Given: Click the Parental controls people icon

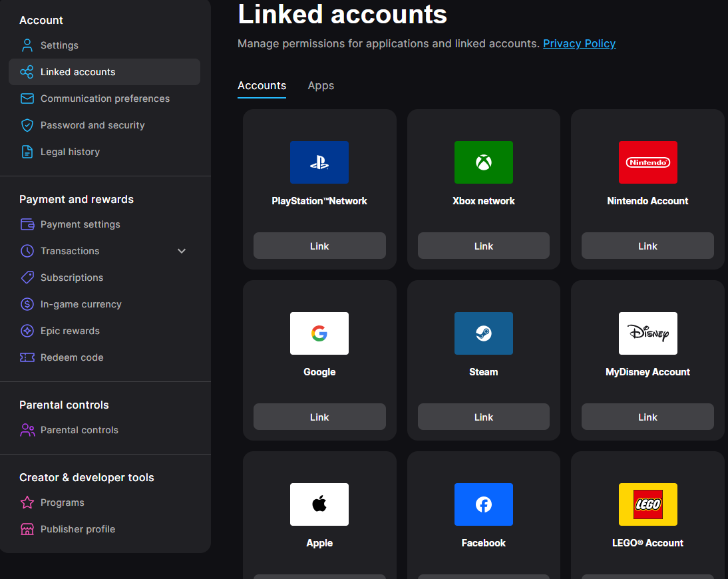Looking at the screenshot, I should [27, 430].
